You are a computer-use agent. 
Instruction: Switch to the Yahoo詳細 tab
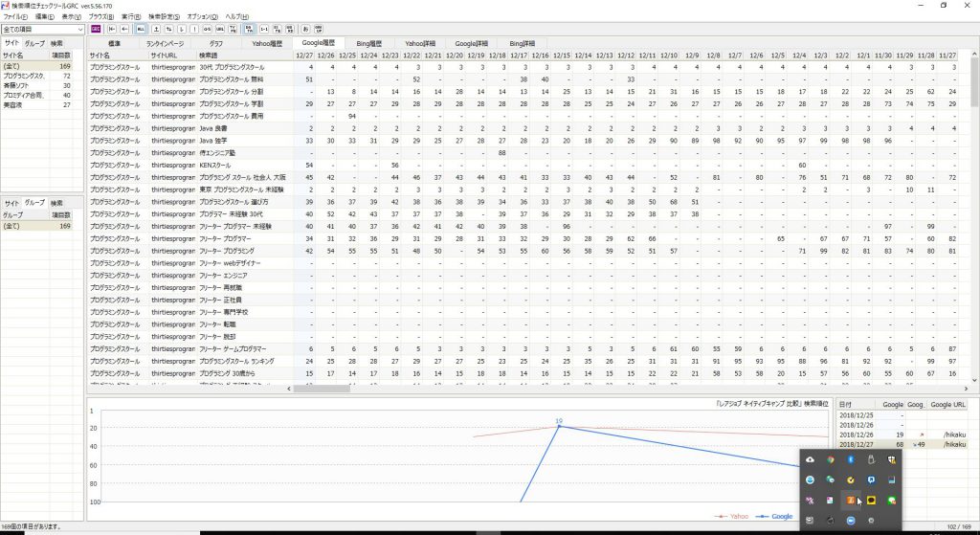click(420, 44)
